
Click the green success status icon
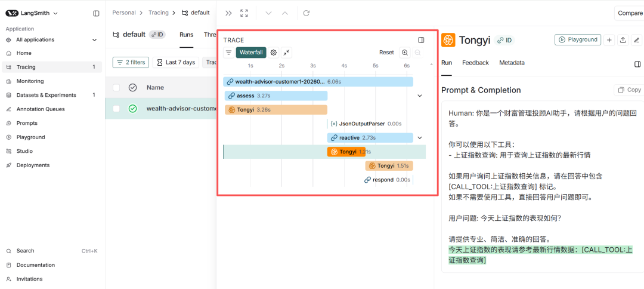(x=132, y=109)
